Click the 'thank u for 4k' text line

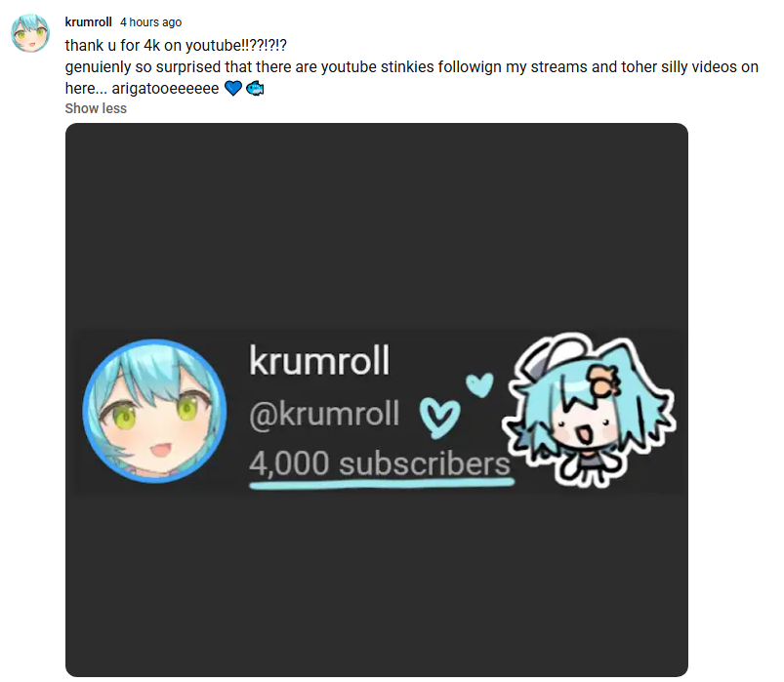176,46
